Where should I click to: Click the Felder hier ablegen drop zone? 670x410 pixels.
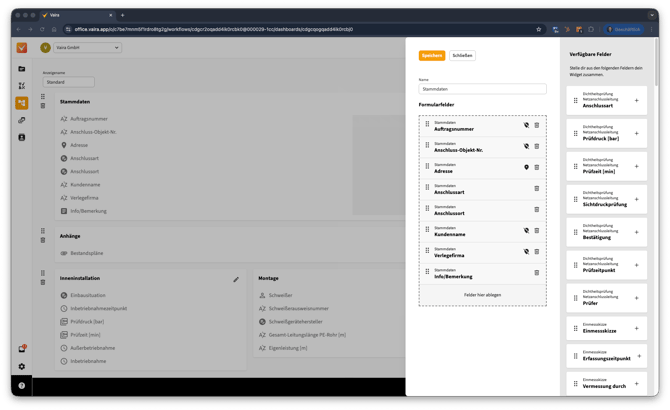(x=482, y=294)
